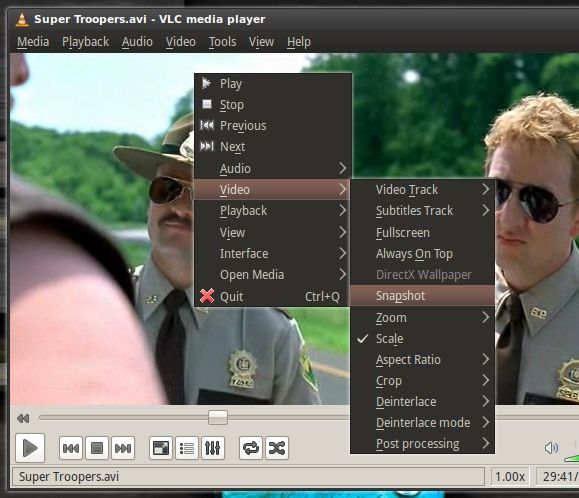Toggle the Deinterlace submenu entry
Screen dimensions: 579x498
422,402
